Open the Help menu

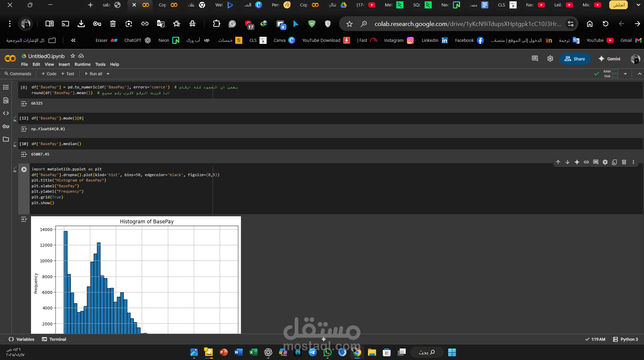(x=115, y=64)
